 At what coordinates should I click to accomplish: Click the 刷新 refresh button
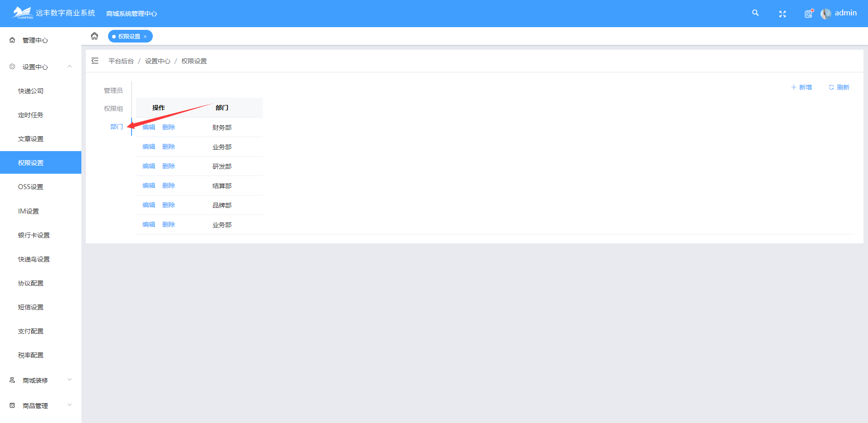tap(839, 87)
